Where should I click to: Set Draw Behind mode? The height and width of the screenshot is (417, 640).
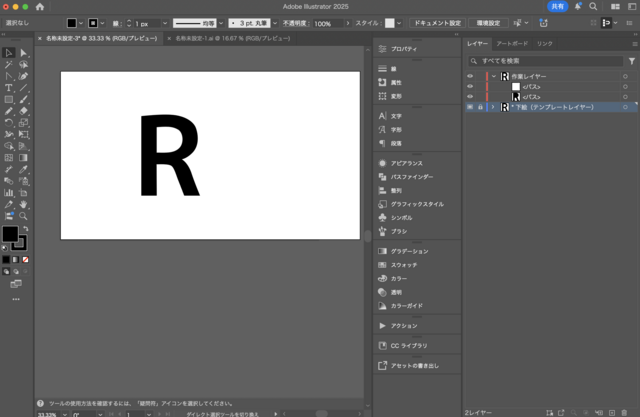pos(16,271)
